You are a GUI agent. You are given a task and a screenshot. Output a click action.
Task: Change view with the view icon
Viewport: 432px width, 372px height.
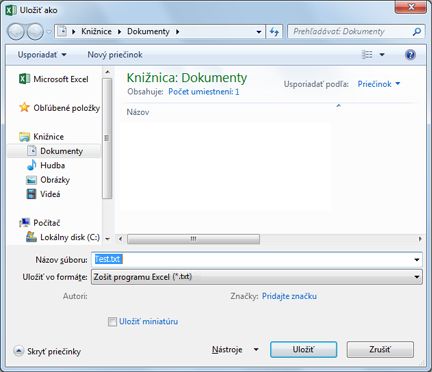pyautogui.click(x=367, y=54)
